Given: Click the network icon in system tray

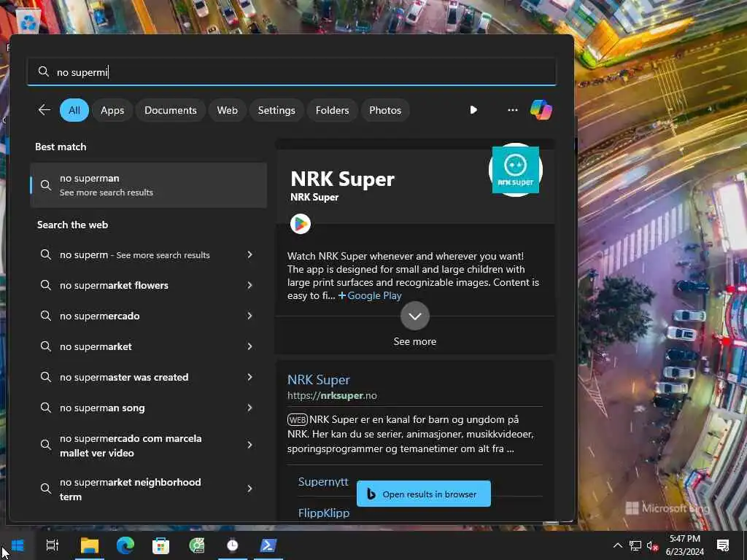Looking at the screenshot, I should (x=635, y=545).
